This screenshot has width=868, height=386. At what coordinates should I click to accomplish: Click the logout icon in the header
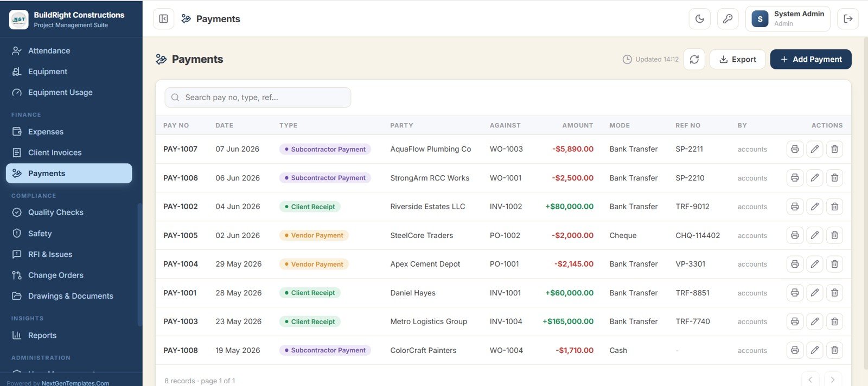click(x=848, y=19)
